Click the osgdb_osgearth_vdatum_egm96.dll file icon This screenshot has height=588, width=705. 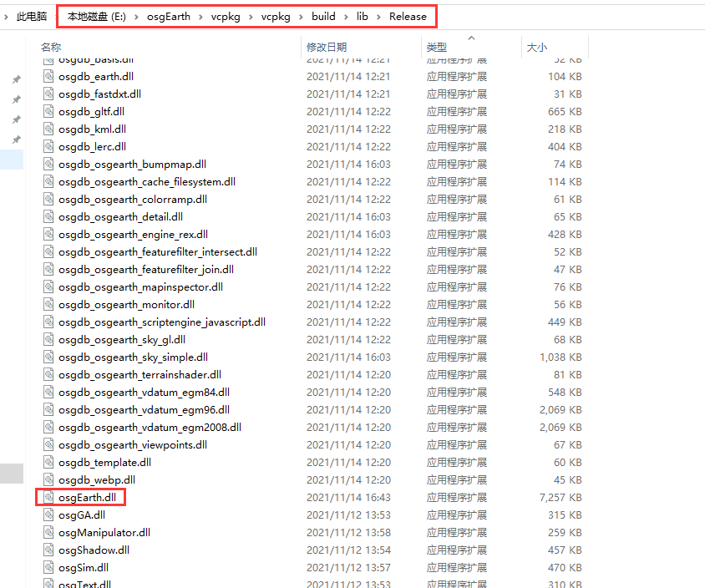coord(48,409)
